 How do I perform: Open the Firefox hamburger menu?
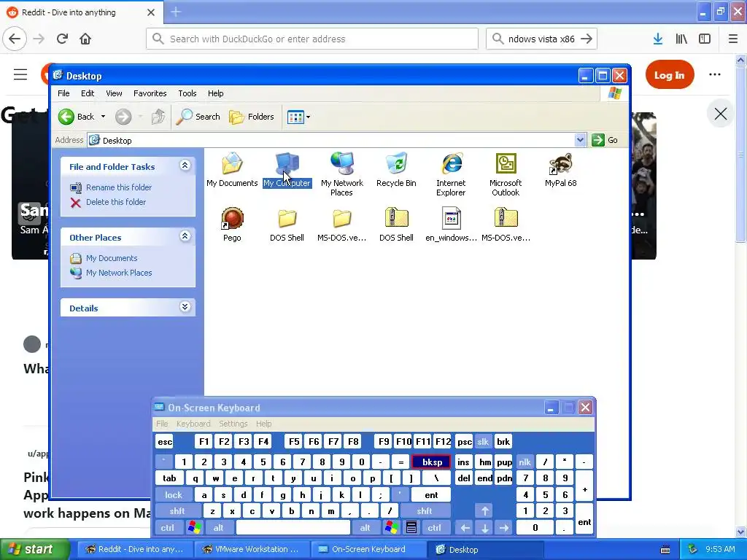732,39
